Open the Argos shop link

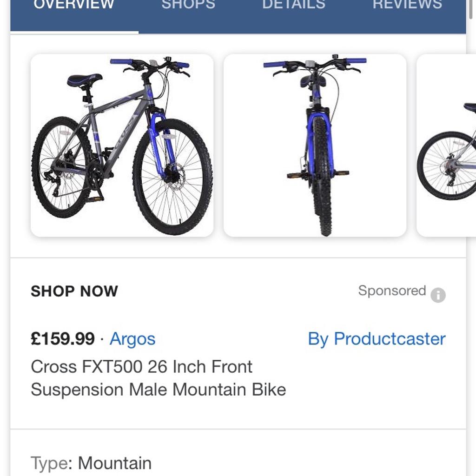pyautogui.click(x=132, y=339)
